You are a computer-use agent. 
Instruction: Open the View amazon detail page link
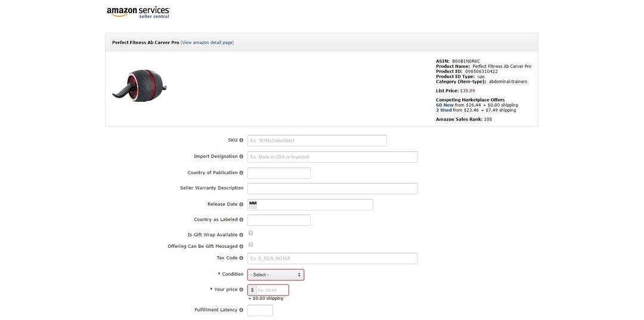click(x=208, y=43)
